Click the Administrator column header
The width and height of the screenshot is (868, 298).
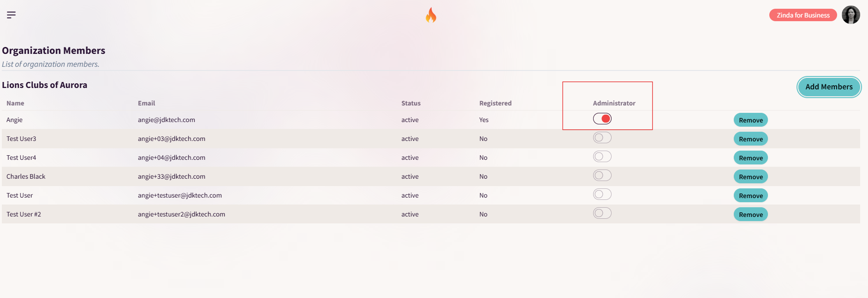click(614, 103)
